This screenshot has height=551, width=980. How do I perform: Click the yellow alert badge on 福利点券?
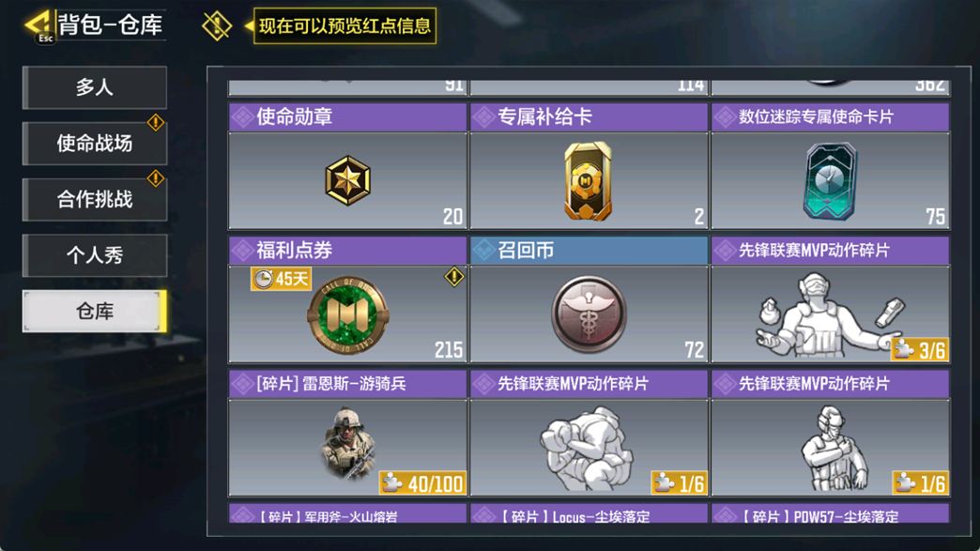click(453, 276)
